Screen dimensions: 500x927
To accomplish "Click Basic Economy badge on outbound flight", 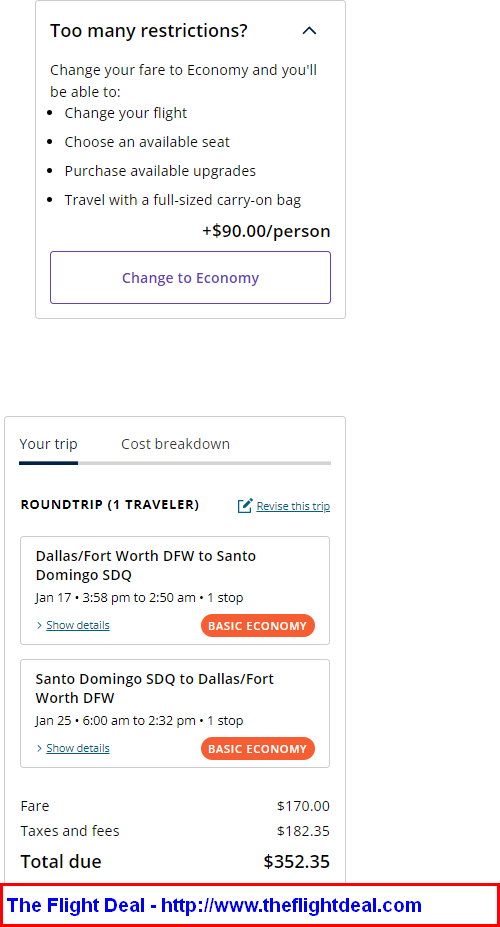I will [x=258, y=625].
